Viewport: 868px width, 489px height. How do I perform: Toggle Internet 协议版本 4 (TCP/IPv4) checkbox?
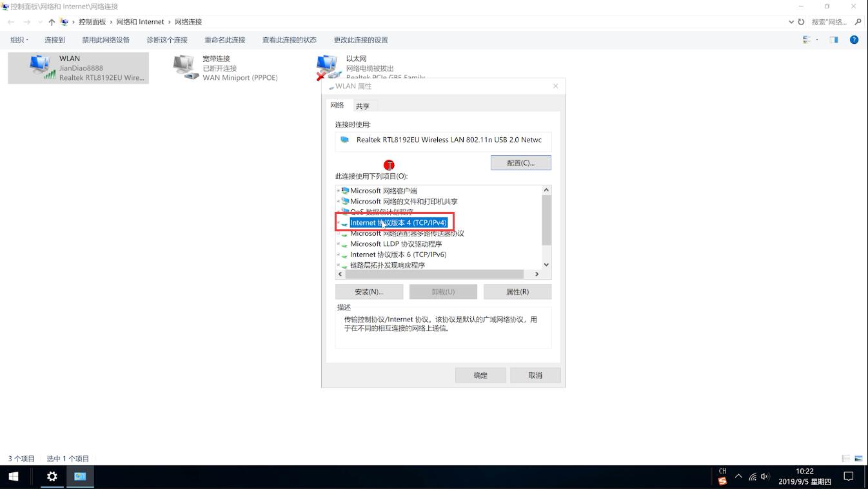click(x=338, y=223)
